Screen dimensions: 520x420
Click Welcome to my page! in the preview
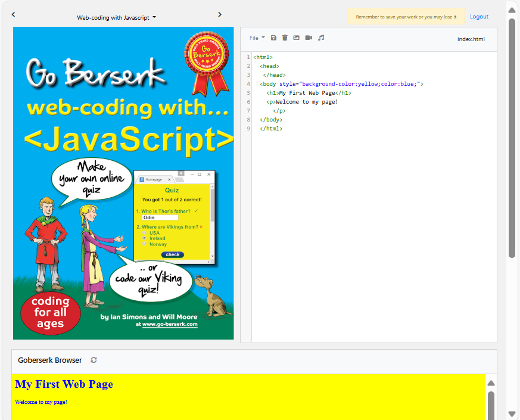point(41,402)
